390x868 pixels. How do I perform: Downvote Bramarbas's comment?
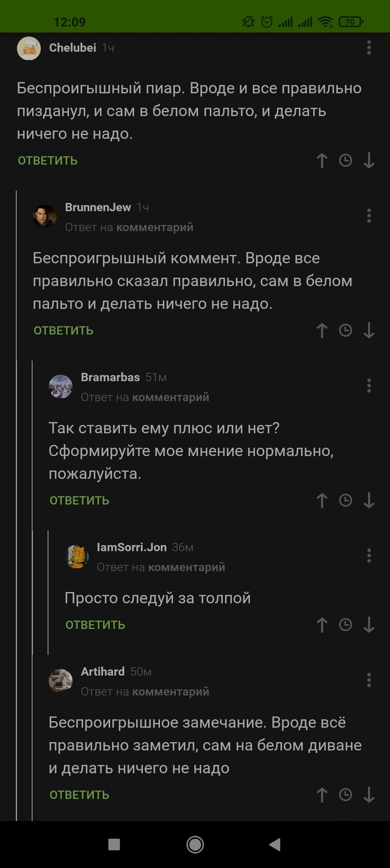[369, 500]
